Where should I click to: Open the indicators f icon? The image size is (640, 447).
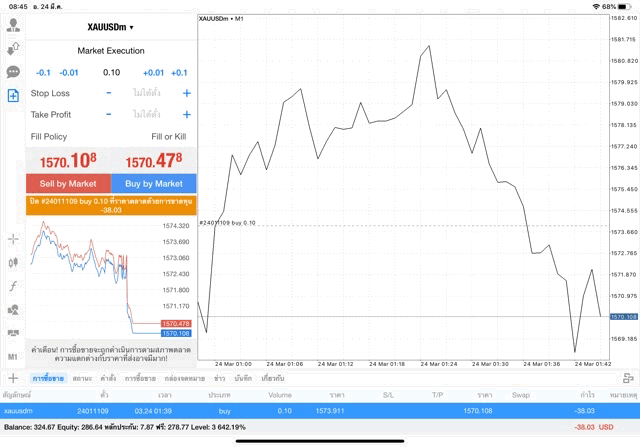click(x=13, y=285)
